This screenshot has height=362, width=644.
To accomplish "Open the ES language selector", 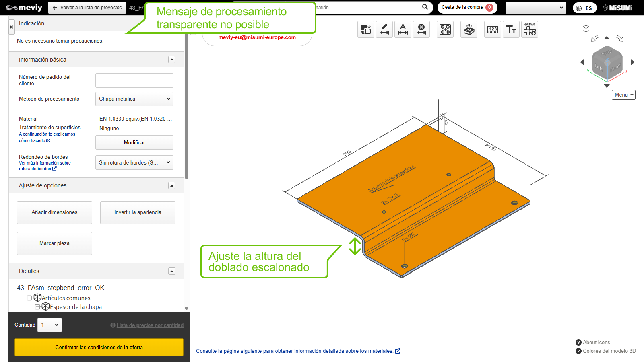I will (x=584, y=8).
